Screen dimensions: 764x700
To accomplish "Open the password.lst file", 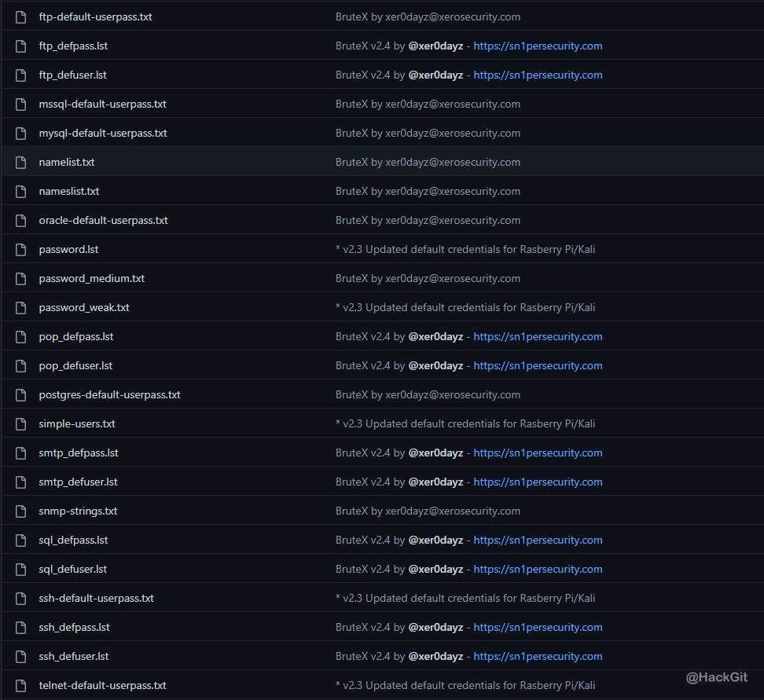I will pyautogui.click(x=68, y=249).
